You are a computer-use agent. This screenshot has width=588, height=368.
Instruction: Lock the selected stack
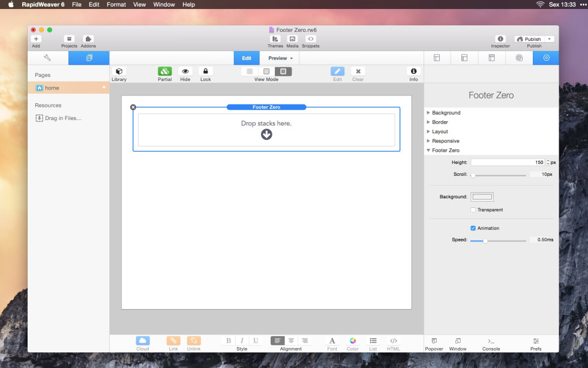tap(205, 71)
